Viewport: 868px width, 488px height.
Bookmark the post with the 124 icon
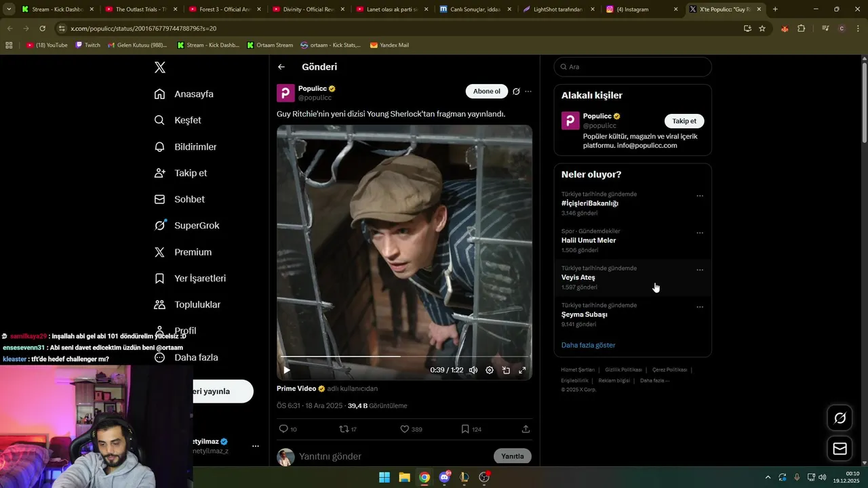tap(471, 429)
